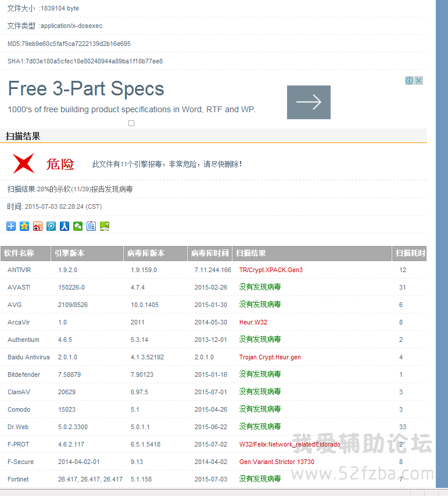
Task: Open the ad info icon
Action: 409,81
